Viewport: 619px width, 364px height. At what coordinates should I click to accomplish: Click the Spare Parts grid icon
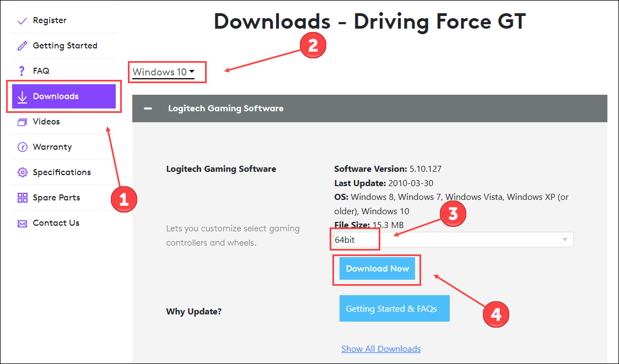coord(22,198)
